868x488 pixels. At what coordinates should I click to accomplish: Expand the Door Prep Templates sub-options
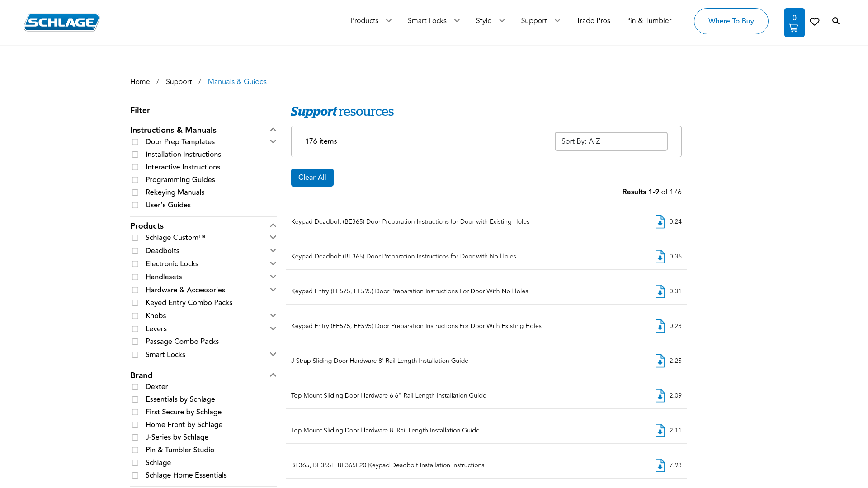pyautogui.click(x=273, y=141)
